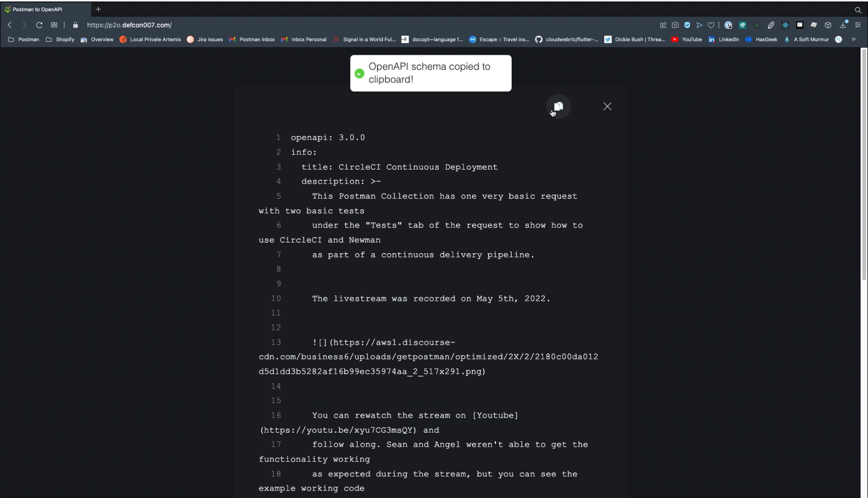Click 'title: CircleCI Continuous Deployment' line
The width and height of the screenshot is (868, 498).
(x=400, y=167)
